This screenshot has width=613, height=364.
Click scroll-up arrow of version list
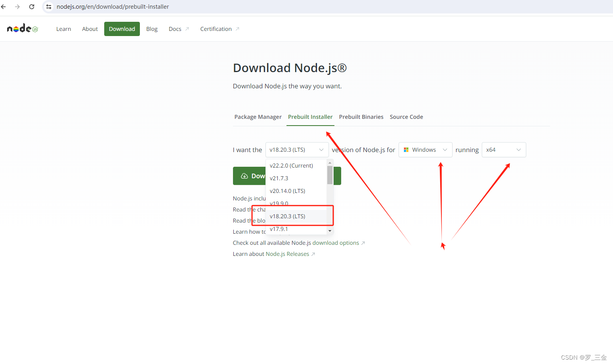[x=330, y=163]
